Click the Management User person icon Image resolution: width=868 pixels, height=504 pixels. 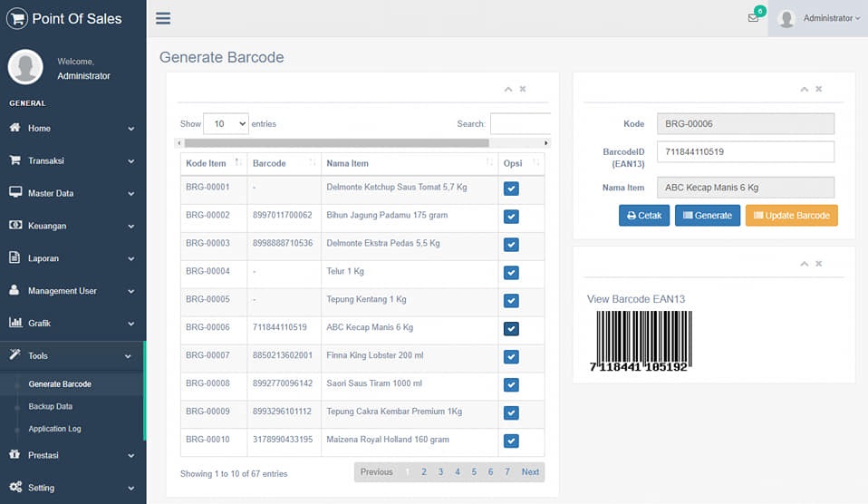(x=14, y=290)
